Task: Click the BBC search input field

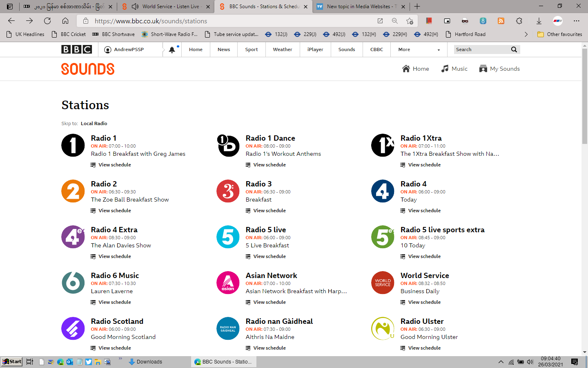Action: (x=482, y=49)
